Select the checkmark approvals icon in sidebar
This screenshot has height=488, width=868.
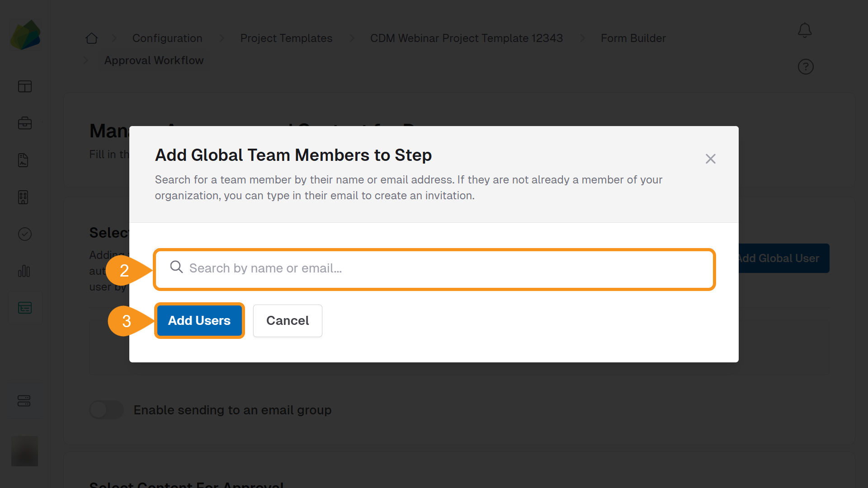point(25,234)
